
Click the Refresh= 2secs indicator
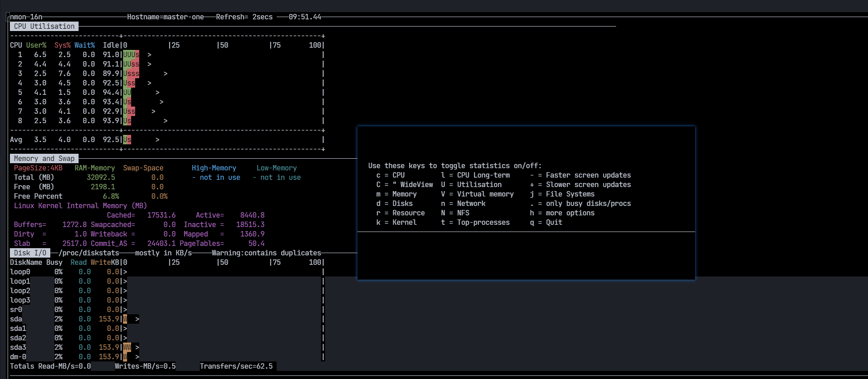(x=244, y=17)
